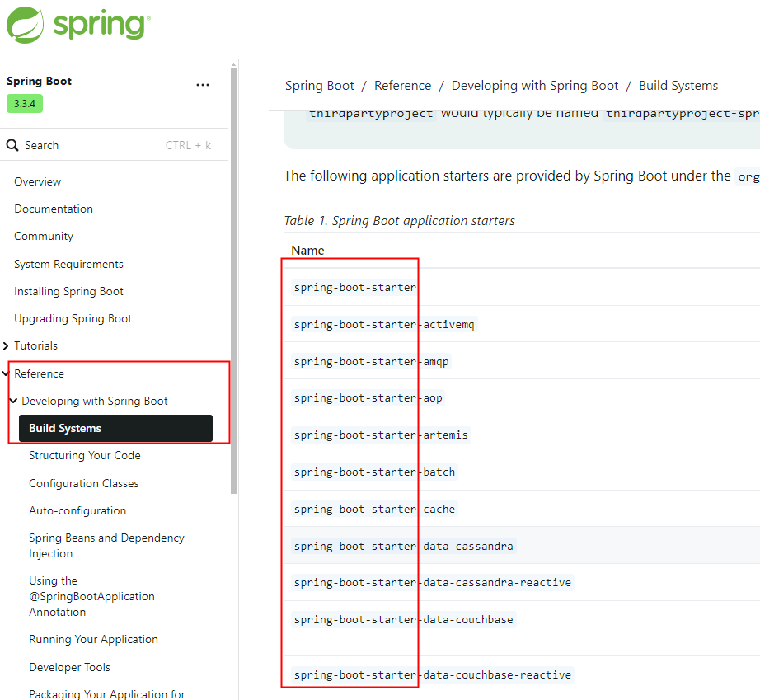Screen dimensions: 760x700
Task: Open the three-dot menu beside Spring Boot
Action: coord(203,85)
